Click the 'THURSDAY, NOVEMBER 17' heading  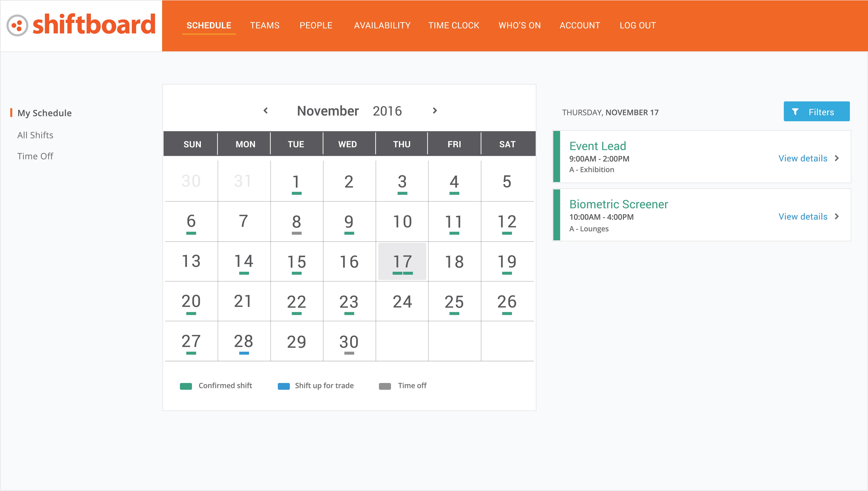point(610,113)
